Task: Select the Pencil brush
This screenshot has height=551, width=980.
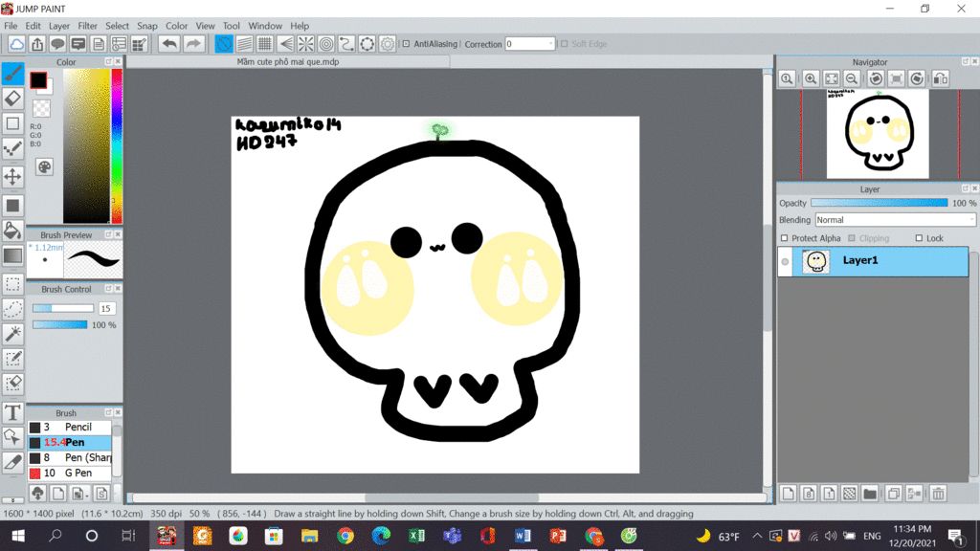Action: tap(69, 427)
